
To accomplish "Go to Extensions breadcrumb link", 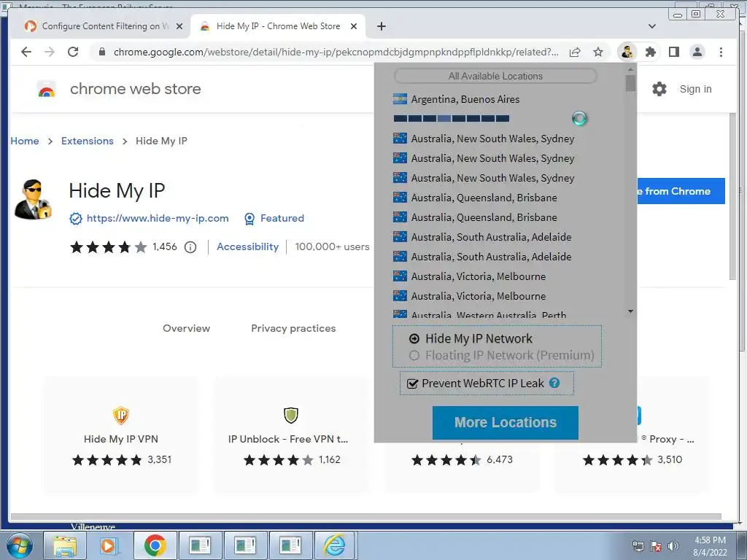I will (x=88, y=141).
